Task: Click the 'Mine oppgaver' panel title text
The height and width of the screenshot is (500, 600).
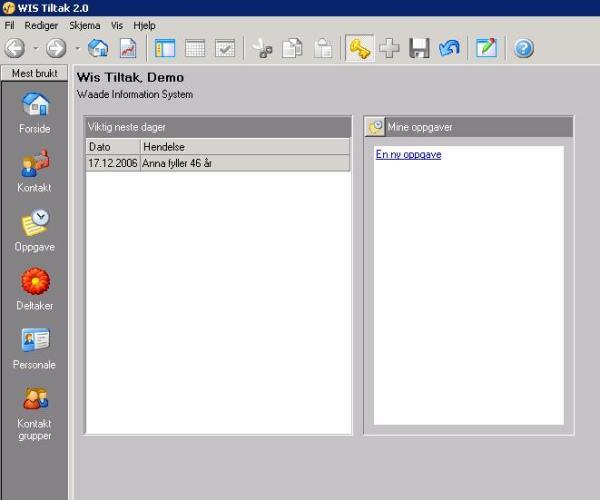Action: click(420, 127)
